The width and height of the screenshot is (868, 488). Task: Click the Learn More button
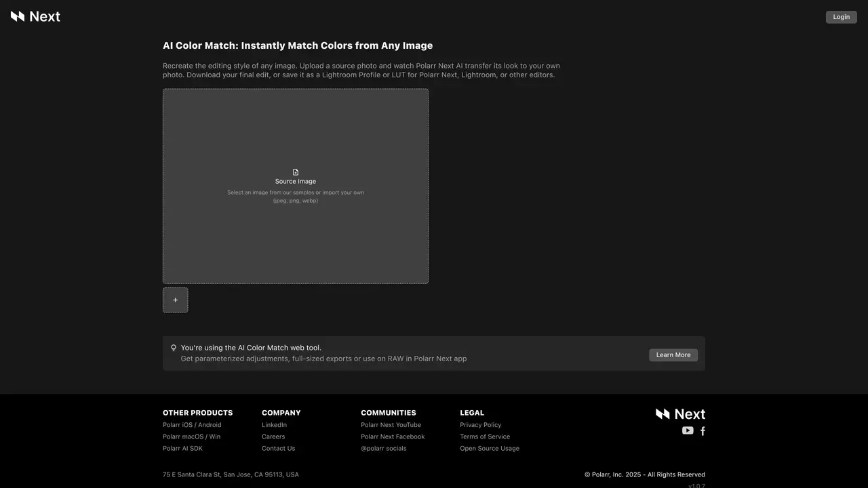673,355
